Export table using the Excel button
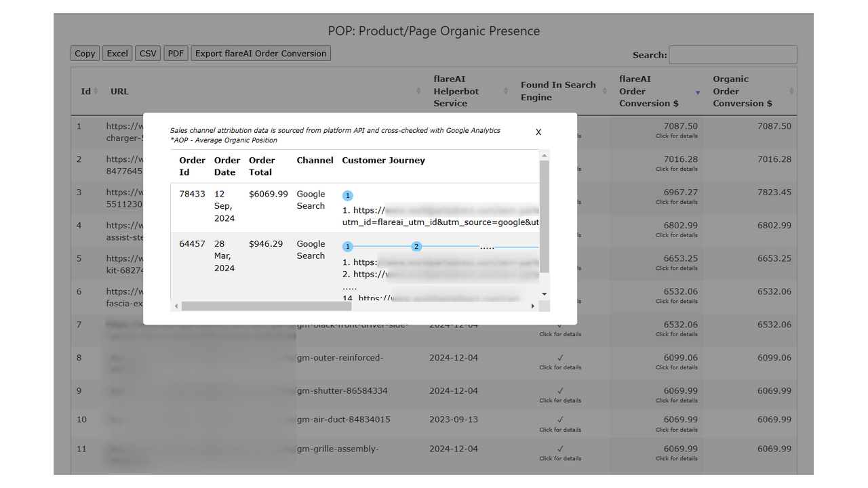 point(117,54)
